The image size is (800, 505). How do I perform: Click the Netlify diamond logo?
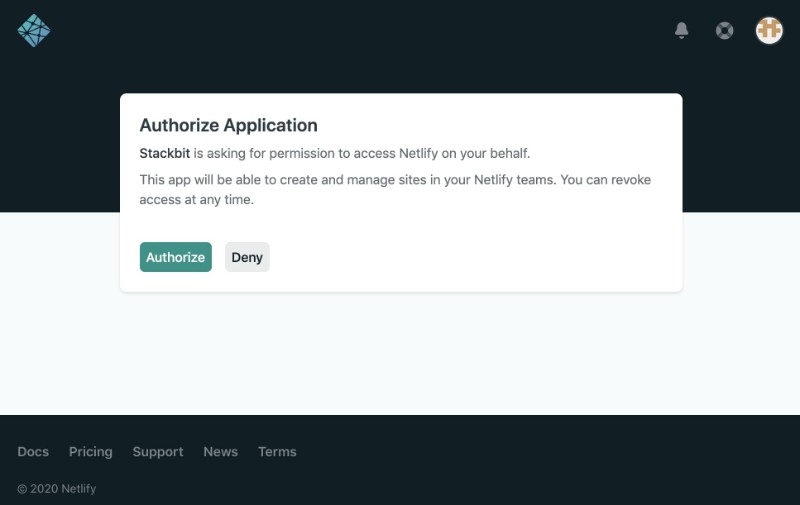[x=34, y=31]
